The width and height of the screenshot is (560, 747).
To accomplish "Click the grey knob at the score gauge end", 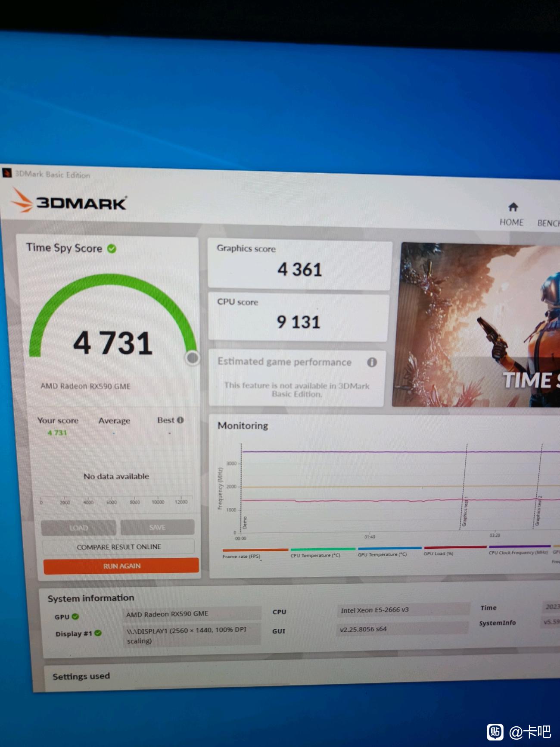I will pos(193,358).
